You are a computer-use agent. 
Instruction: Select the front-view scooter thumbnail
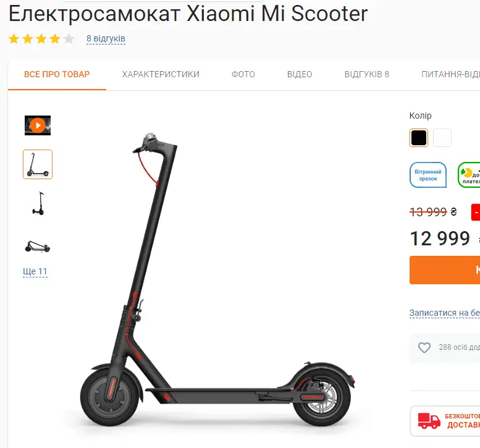pyautogui.click(x=38, y=204)
